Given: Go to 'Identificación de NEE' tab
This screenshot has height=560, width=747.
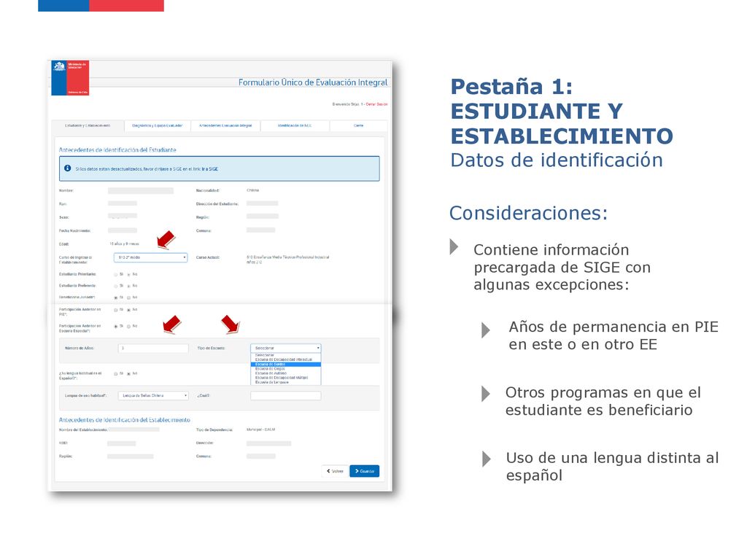Looking at the screenshot, I should pyautogui.click(x=295, y=125).
